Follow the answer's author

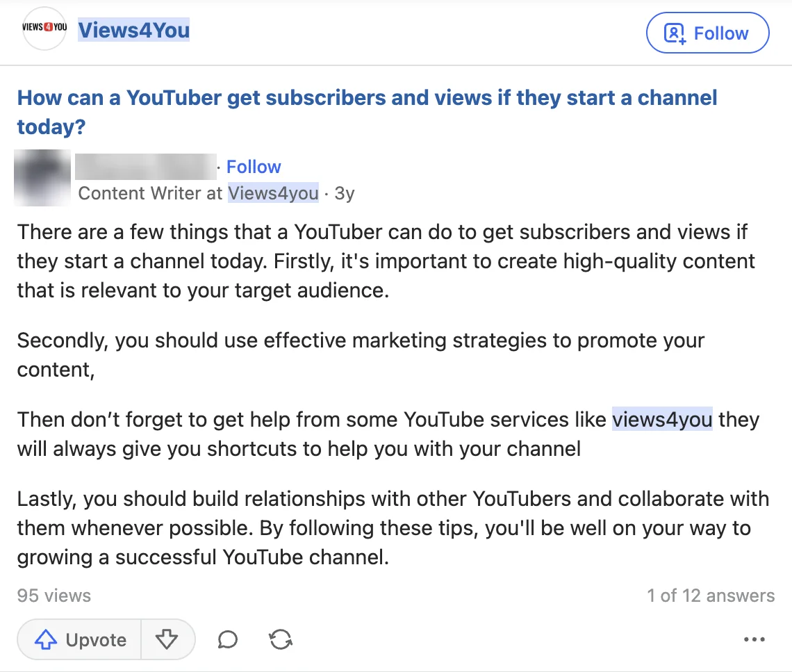(x=254, y=167)
